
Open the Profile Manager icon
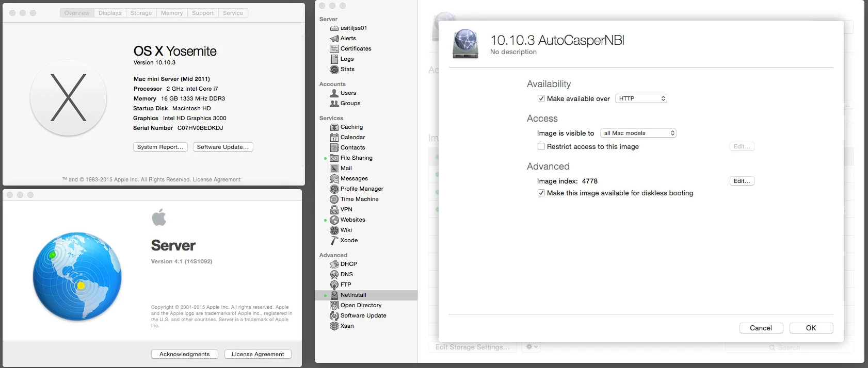[x=334, y=189]
